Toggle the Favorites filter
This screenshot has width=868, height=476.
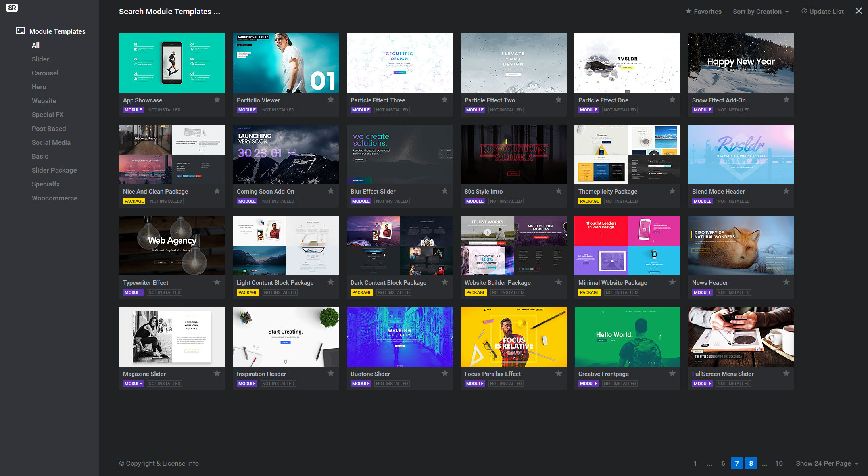point(703,12)
